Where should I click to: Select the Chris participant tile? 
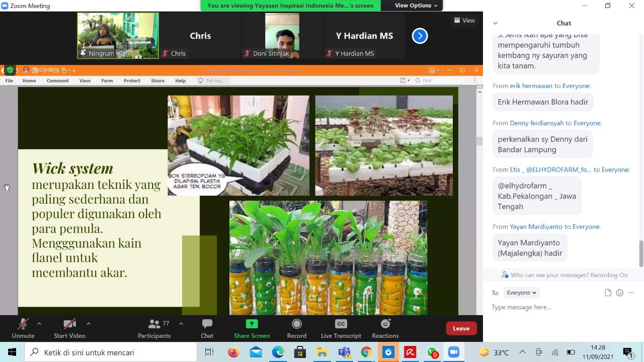pos(200,36)
